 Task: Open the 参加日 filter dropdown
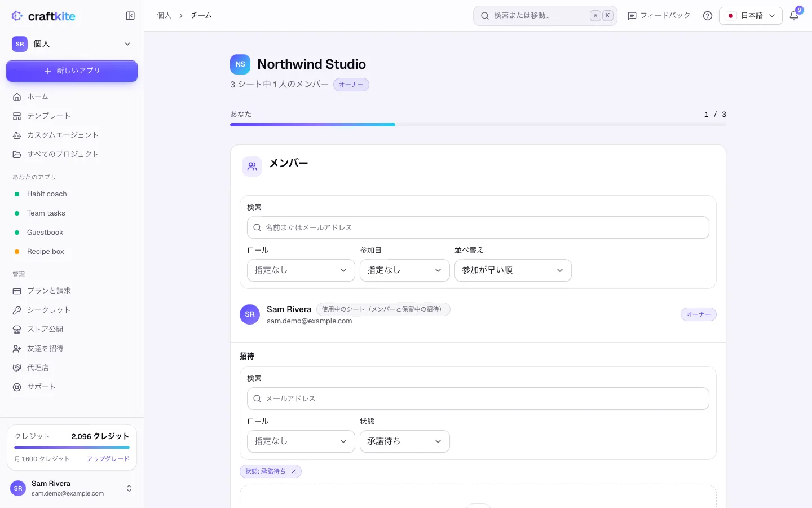click(x=405, y=270)
